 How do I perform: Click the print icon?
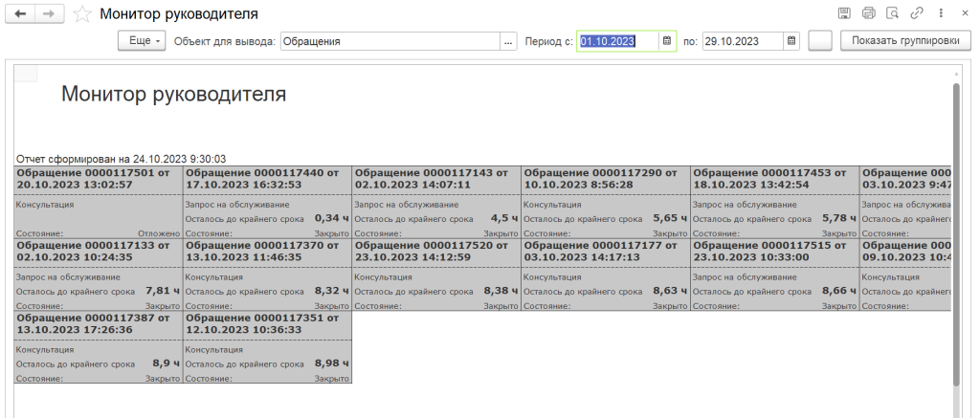point(868,13)
